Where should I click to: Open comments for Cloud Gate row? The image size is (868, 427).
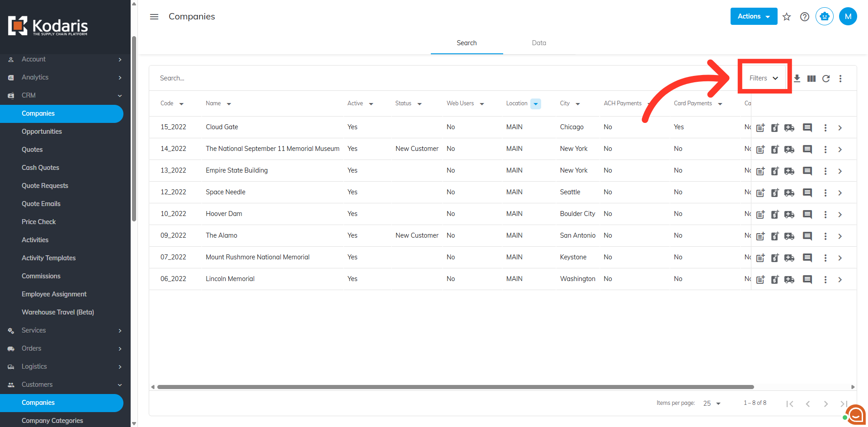tap(807, 128)
